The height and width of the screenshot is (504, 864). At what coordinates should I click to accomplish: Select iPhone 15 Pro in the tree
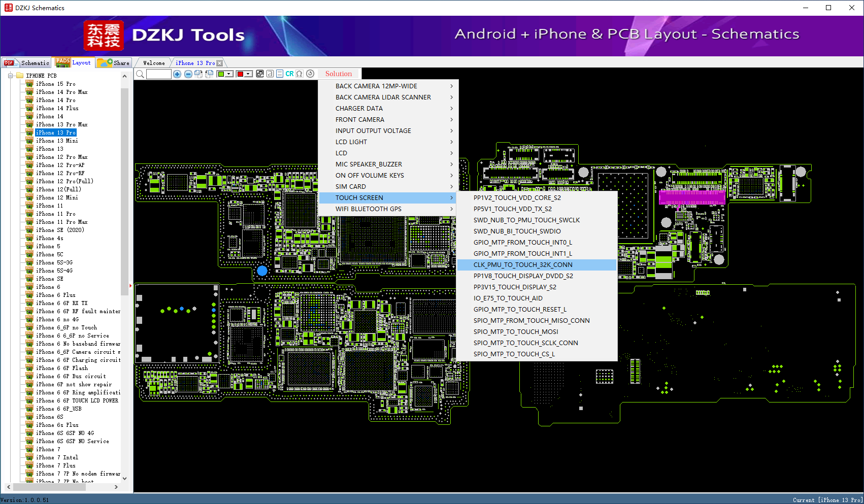[56, 84]
